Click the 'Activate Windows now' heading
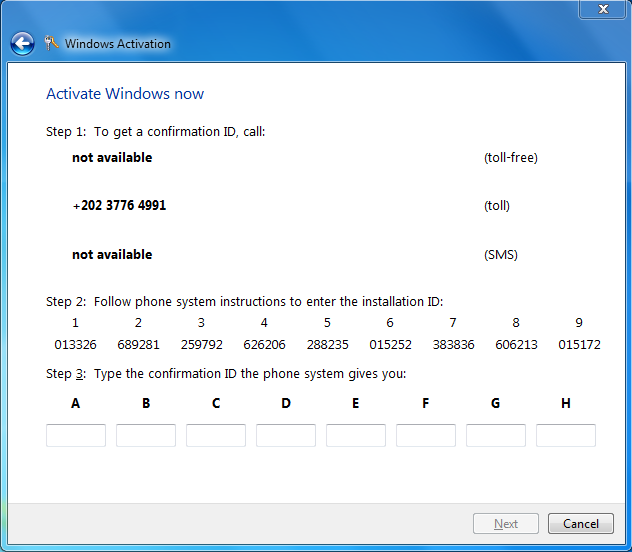The height and width of the screenshot is (552, 632). pyautogui.click(x=125, y=94)
